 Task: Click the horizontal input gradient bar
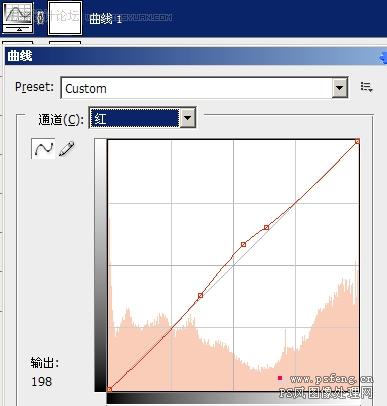tap(233, 399)
